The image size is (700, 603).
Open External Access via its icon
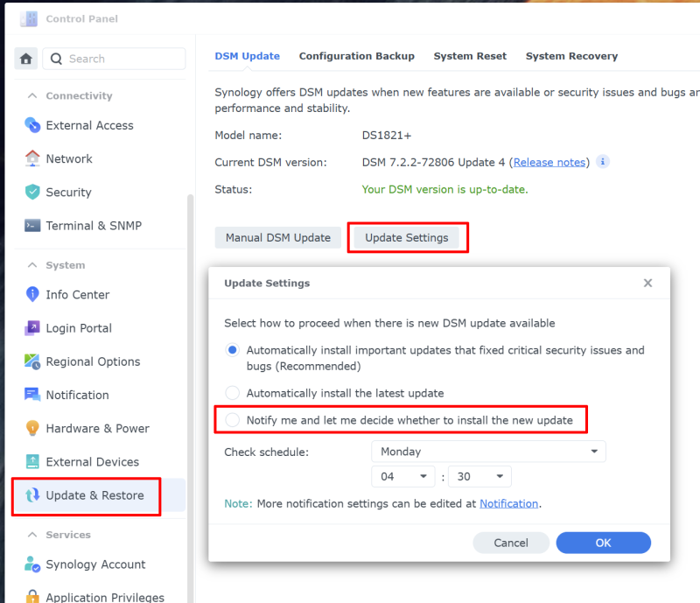(32, 125)
